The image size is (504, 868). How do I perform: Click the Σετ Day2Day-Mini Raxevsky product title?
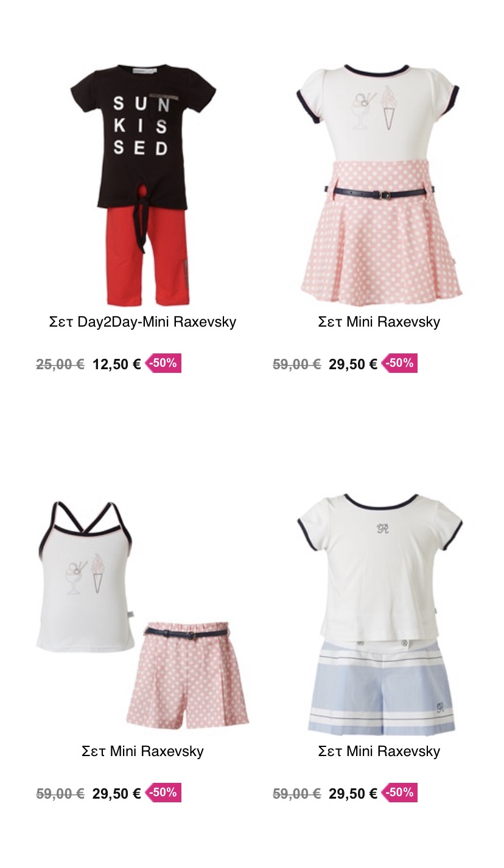click(142, 322)
